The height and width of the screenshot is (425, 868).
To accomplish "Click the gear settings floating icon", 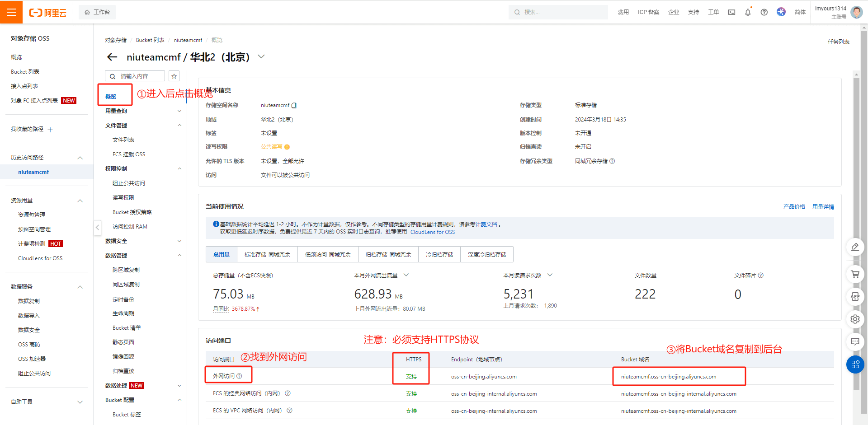I will pos(855,319).
